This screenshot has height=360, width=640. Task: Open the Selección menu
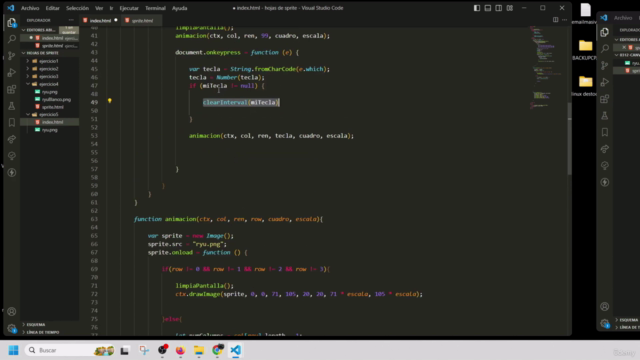(77, 8)
